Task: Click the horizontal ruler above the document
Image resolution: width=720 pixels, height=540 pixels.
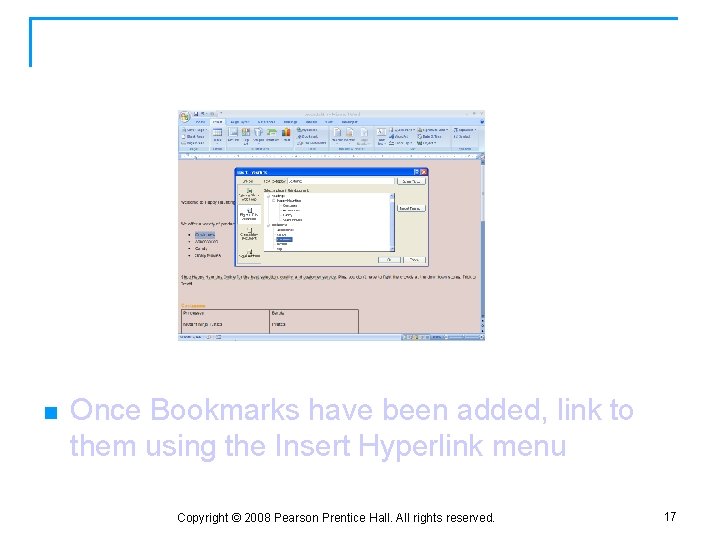Action: 329,157
